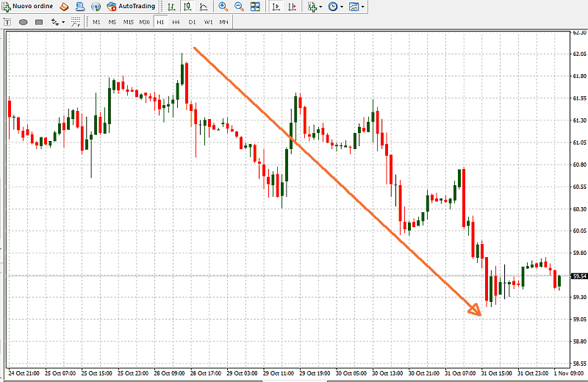Switch chart to bar chart mode
The width and height of the screenshot is (588, 382).
point(171,7)
